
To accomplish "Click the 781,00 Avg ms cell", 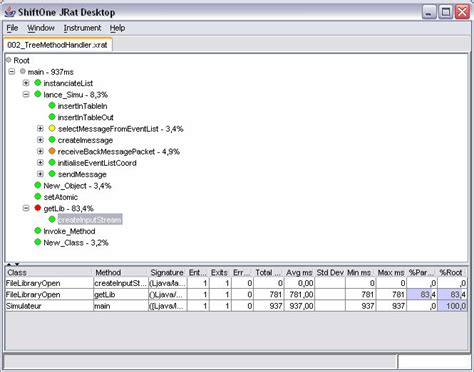I will pyautogui.click(x=299, y=295).
